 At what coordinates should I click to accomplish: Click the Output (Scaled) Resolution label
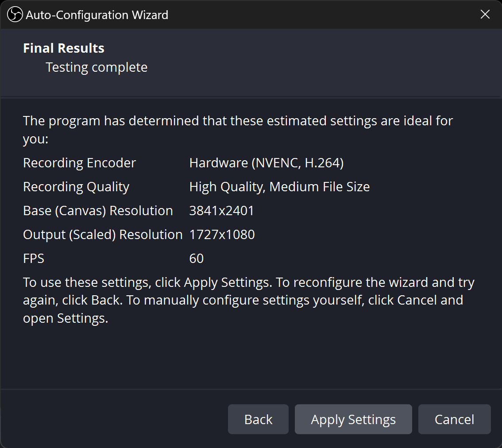(x=103, y=235)
